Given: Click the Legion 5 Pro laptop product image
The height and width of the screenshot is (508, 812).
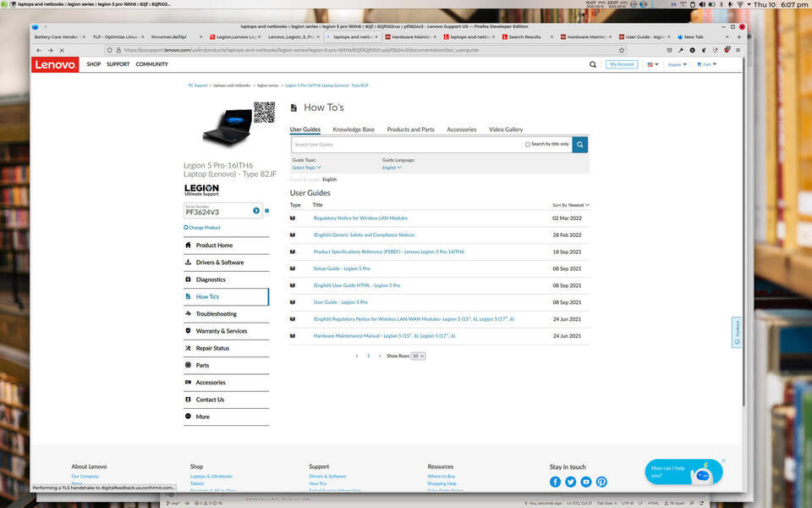Looking at the screenshot, I should pos(228,126).
